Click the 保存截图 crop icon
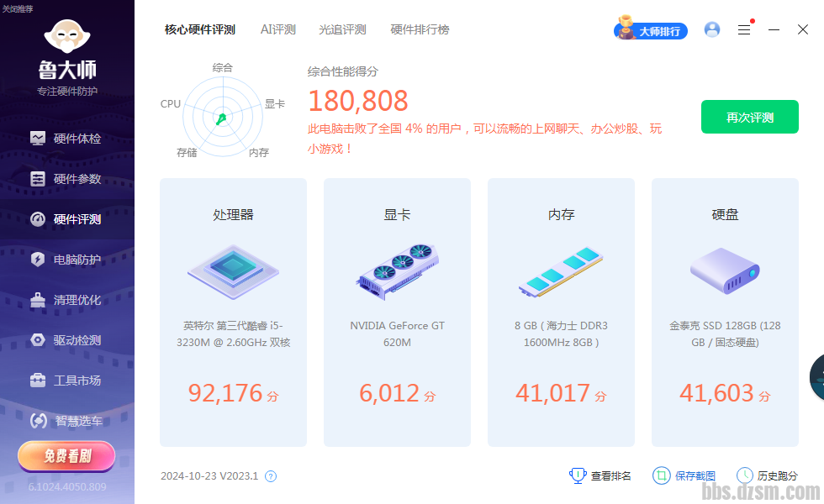Viewport: 824px width, 504px height. click(x=662, y=475)
